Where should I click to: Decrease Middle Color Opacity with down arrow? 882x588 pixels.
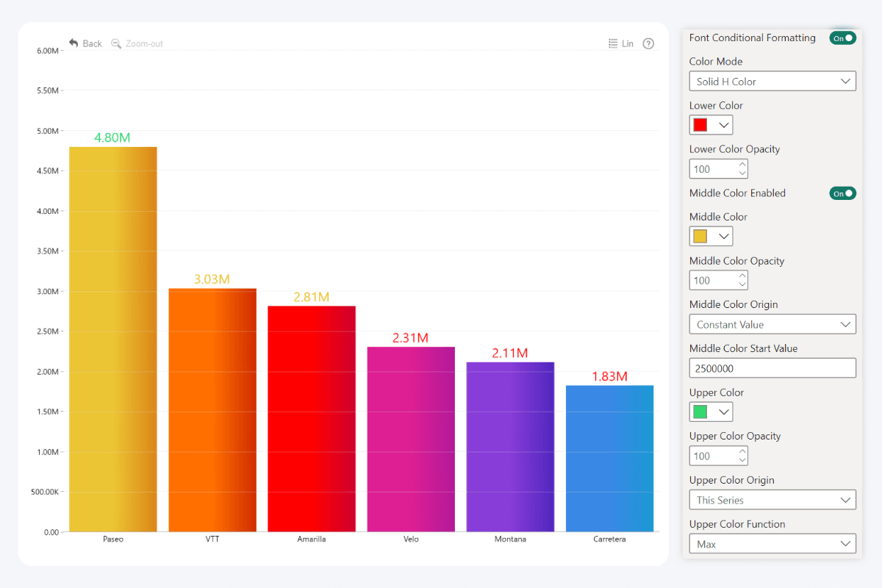coord(742,284)
